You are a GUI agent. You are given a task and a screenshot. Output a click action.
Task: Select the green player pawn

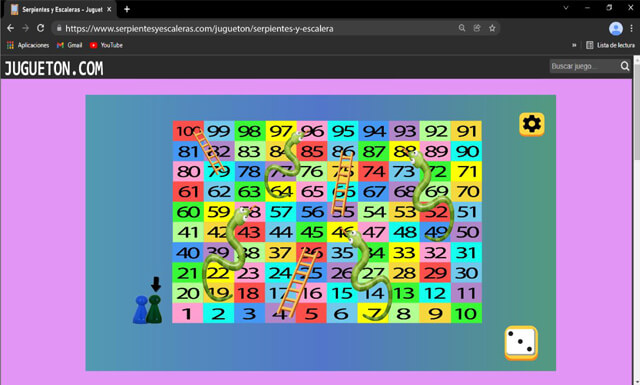pyautogui.click(x=154, y=309)
